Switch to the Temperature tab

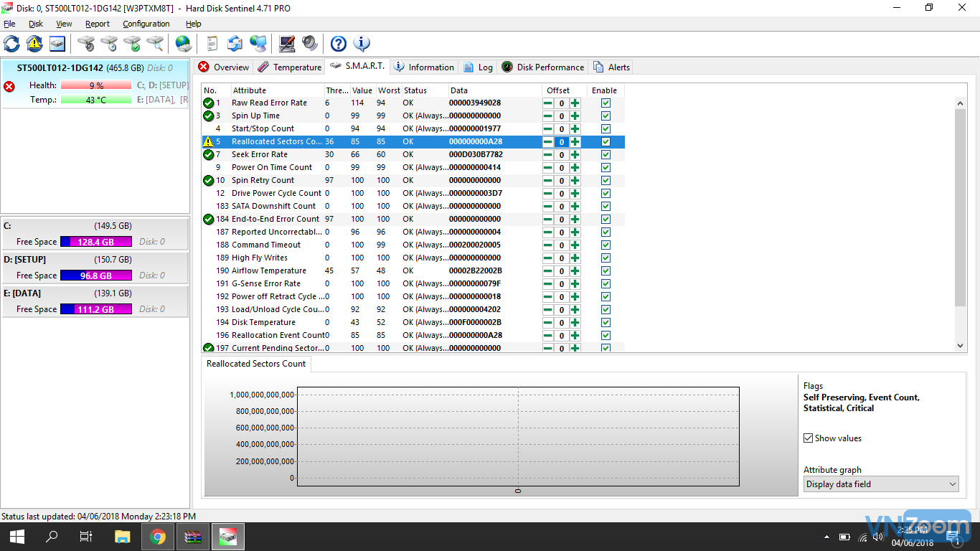tap(289, 67)
